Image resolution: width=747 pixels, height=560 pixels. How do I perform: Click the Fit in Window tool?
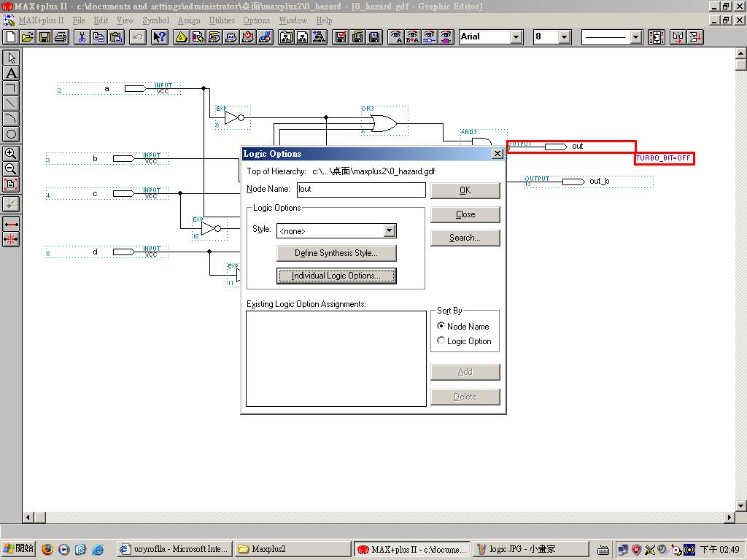(x=11, y=184)
